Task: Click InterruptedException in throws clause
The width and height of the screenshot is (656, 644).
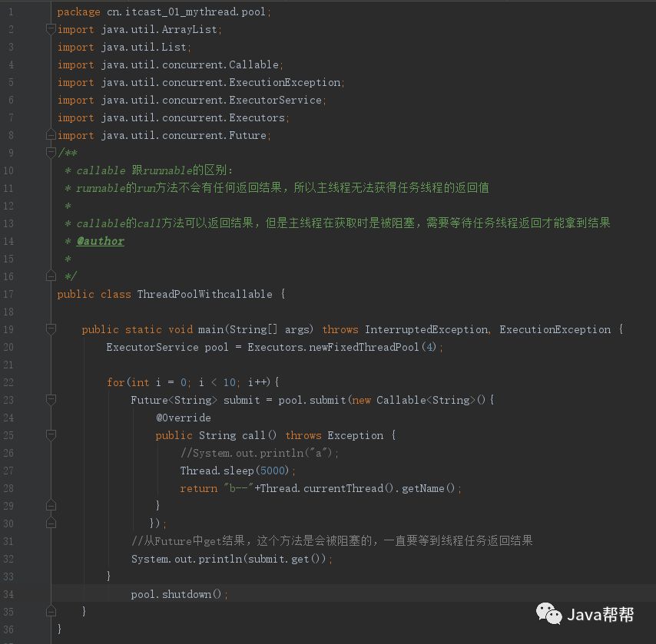Action: pyautogui.click(x=426, y=329)
